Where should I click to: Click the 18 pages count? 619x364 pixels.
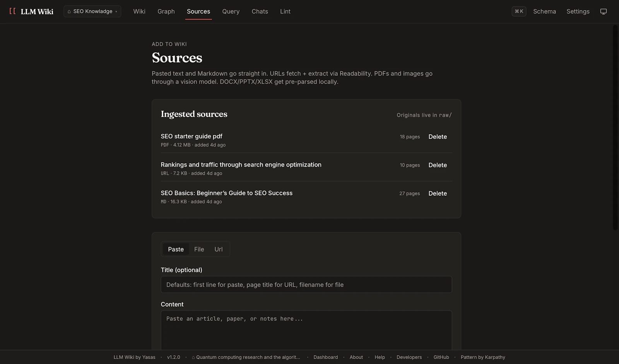tap(410, 137)
